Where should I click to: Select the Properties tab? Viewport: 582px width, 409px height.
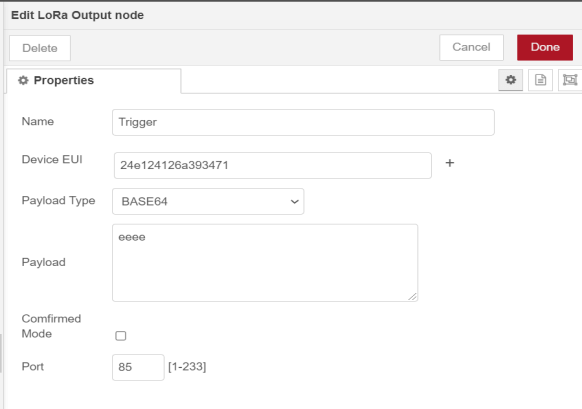(94, 81)
